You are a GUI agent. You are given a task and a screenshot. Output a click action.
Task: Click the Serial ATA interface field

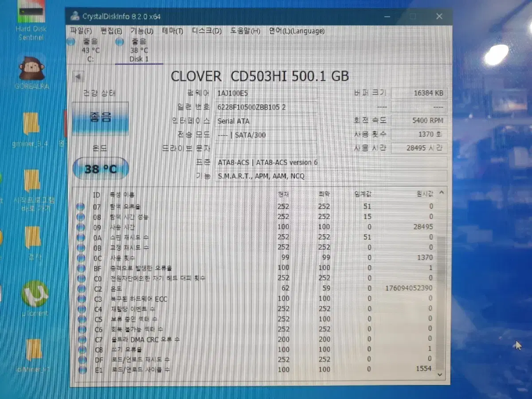click(x=266, y=121)
